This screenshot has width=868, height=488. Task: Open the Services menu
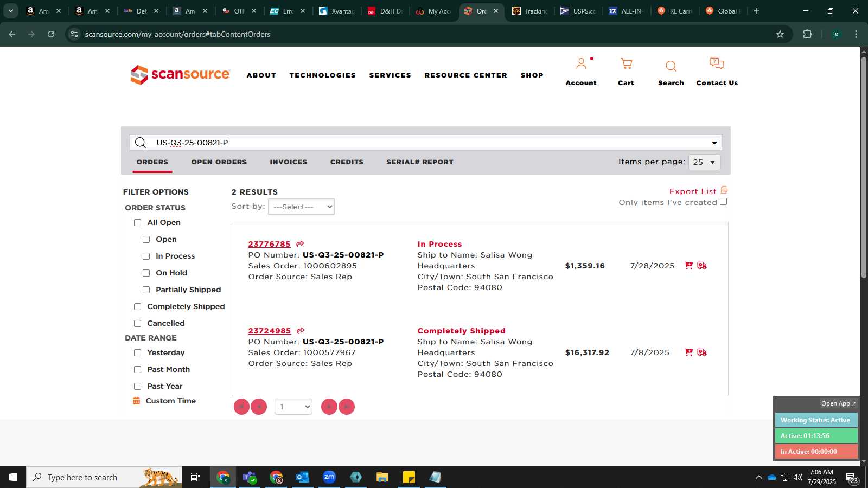pyautogui.click(x=391, y=75)
